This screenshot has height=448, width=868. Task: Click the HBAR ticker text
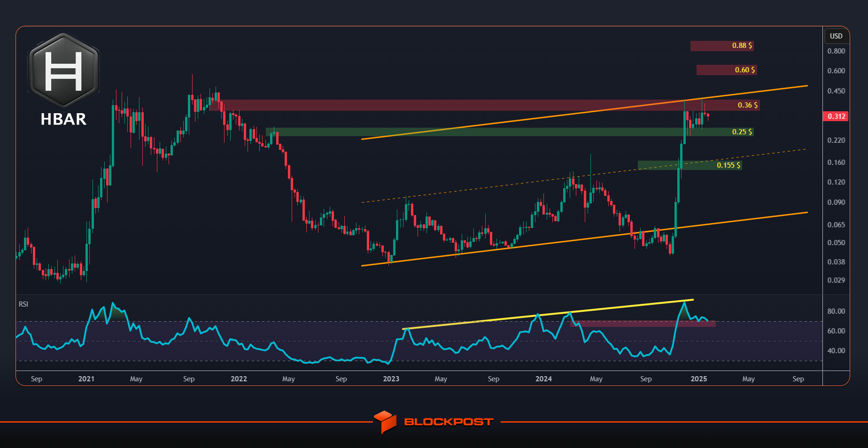[x=63, y=119]
